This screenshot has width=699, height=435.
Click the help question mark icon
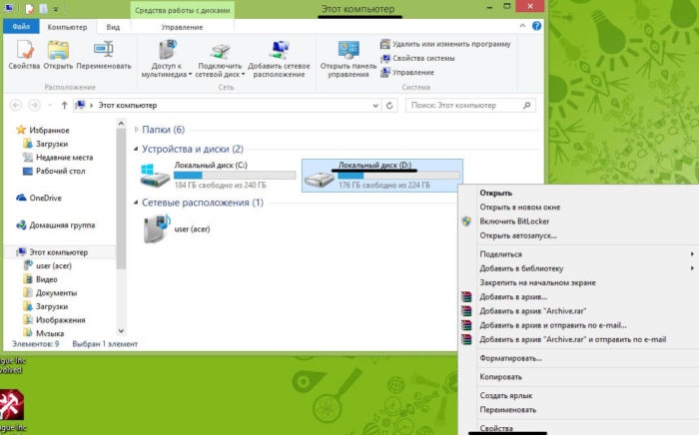coord(537,26)
